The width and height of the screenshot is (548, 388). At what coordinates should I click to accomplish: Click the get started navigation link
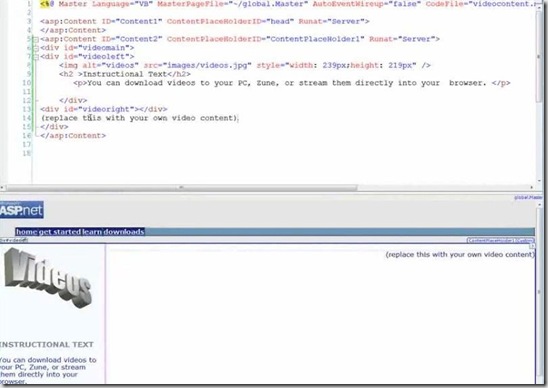point(60,232)
